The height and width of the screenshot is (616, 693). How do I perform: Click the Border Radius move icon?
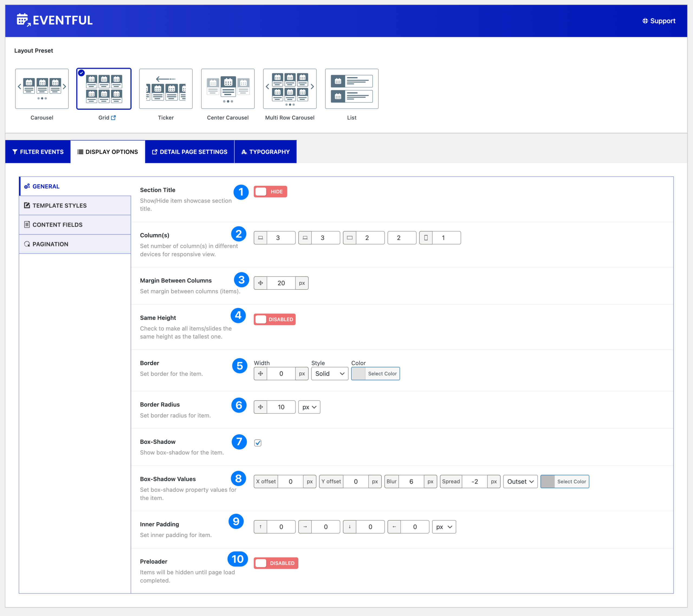(260, 407)
